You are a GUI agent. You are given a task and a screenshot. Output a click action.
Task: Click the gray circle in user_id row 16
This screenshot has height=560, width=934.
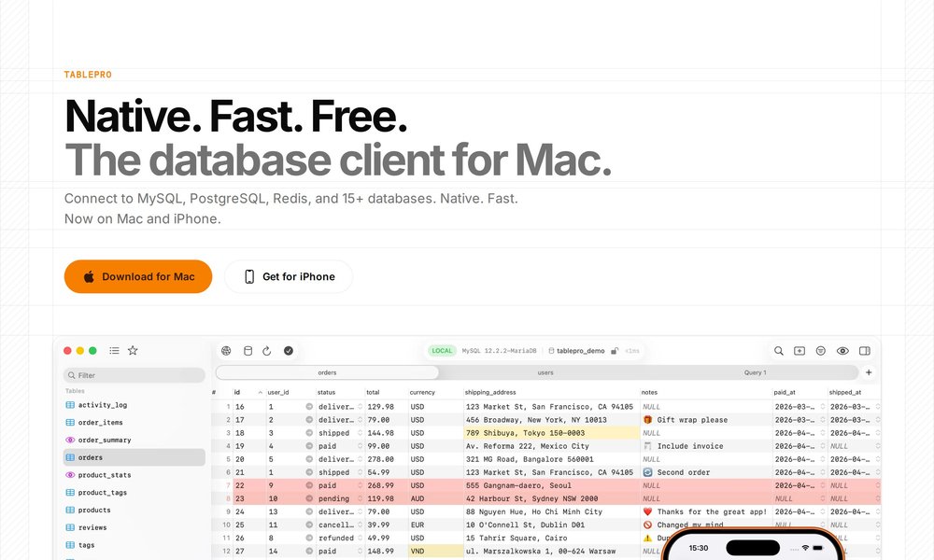pyautogui.click(x=309, y=406)
